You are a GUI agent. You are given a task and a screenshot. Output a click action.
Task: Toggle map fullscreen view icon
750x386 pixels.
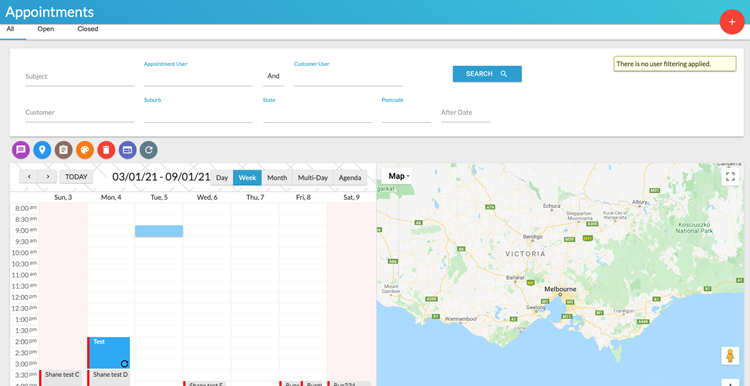(x=730, y=176)
